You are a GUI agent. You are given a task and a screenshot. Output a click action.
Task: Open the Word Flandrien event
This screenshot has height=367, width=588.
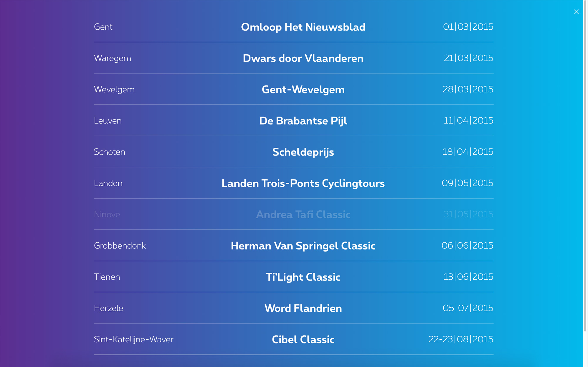click(x=303, y=308)
